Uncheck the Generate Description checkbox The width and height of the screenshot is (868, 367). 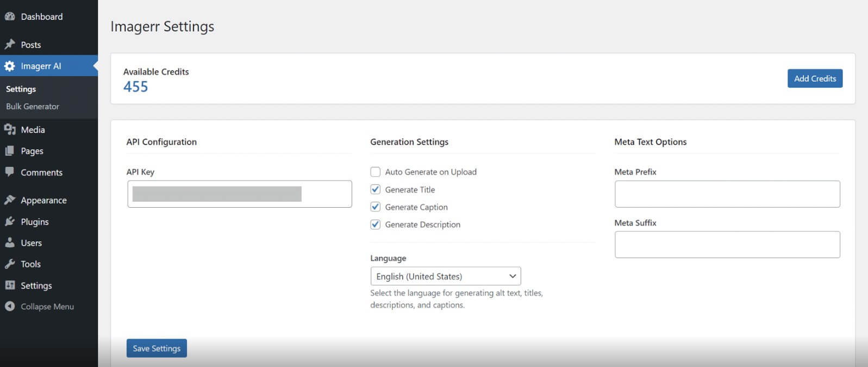click(x=375, y=224)
